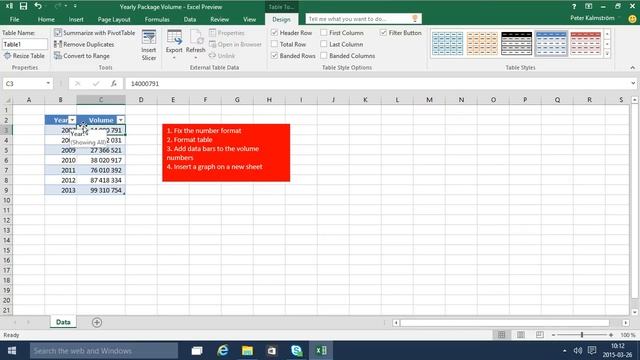Screen dimensions: 640x360
Task: Open the Task View taskbar icon
Action: tap(197, 351)
